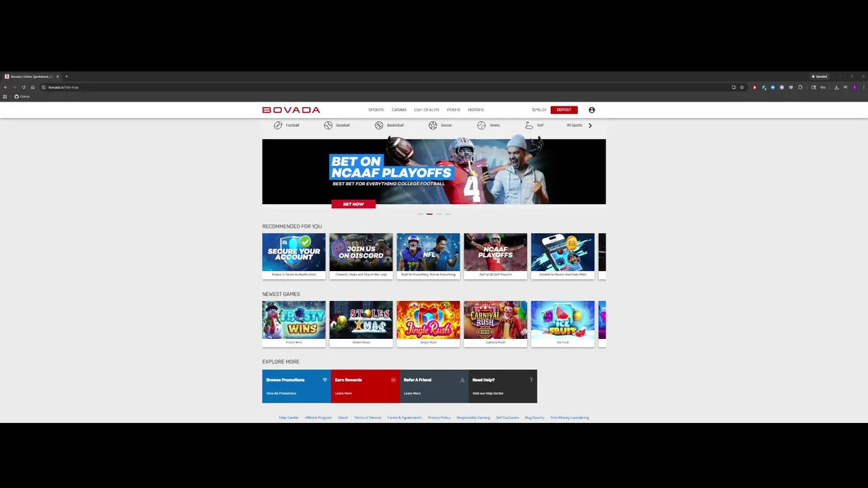
Task: Select the fourth banner carousel indicator
Action: [x=448, y=214]
